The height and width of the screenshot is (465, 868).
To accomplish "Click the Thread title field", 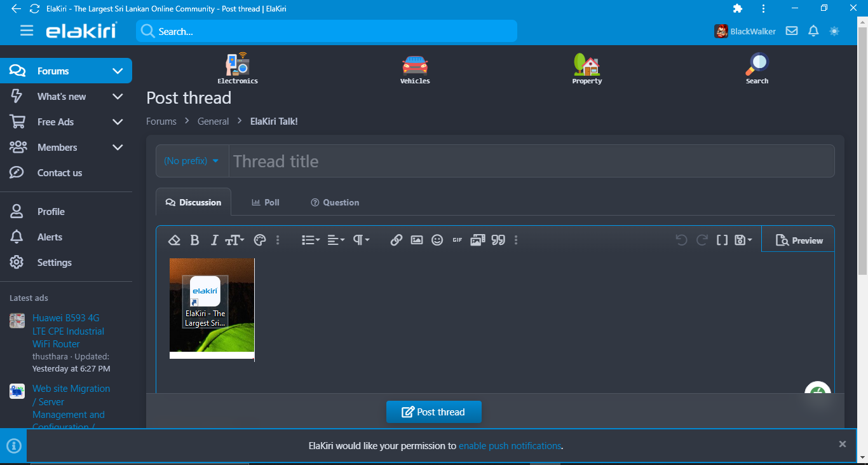I will click(532, 161).
